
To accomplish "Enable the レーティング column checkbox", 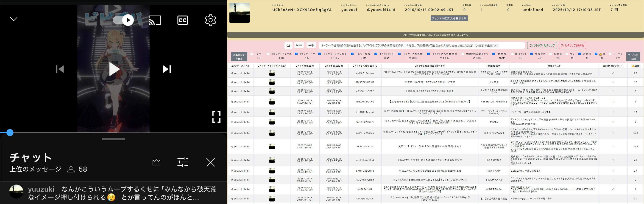I will 610,54.
